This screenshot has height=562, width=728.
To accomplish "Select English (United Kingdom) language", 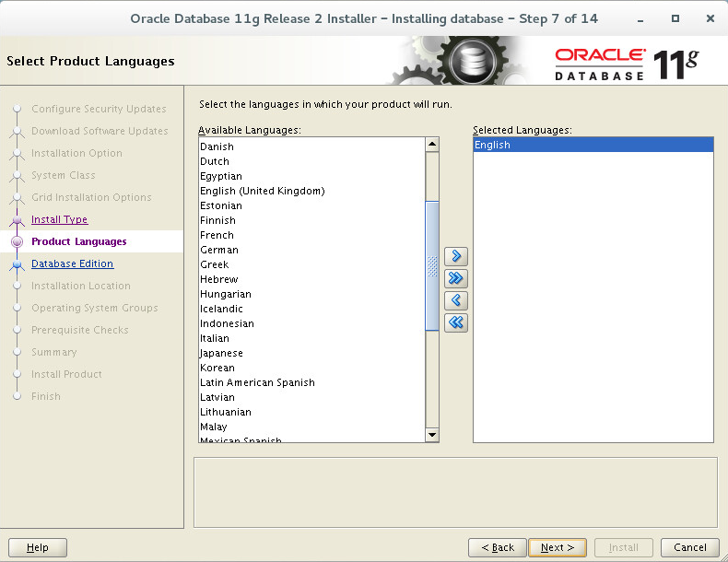I will [x=311, y=191].
